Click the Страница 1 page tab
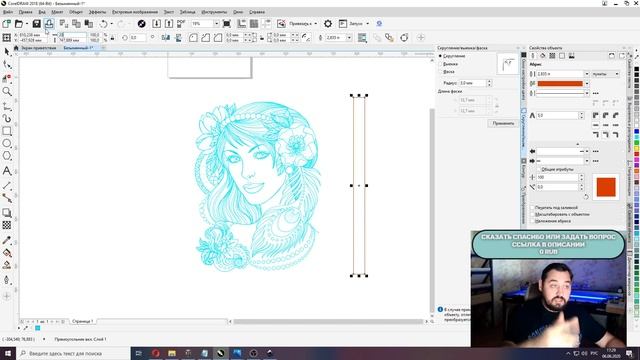This screenshot has width=640, height=360. click(82, 321)
